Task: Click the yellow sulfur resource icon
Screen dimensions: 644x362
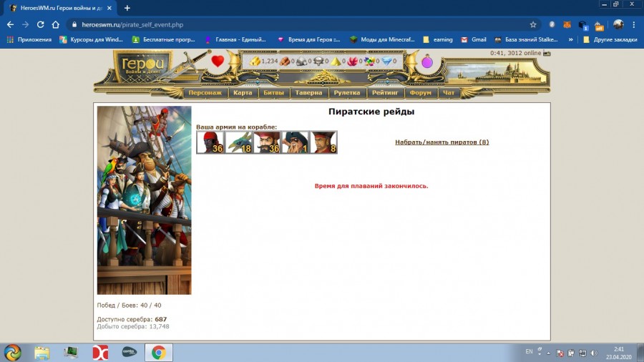Action: pos(336,61)
